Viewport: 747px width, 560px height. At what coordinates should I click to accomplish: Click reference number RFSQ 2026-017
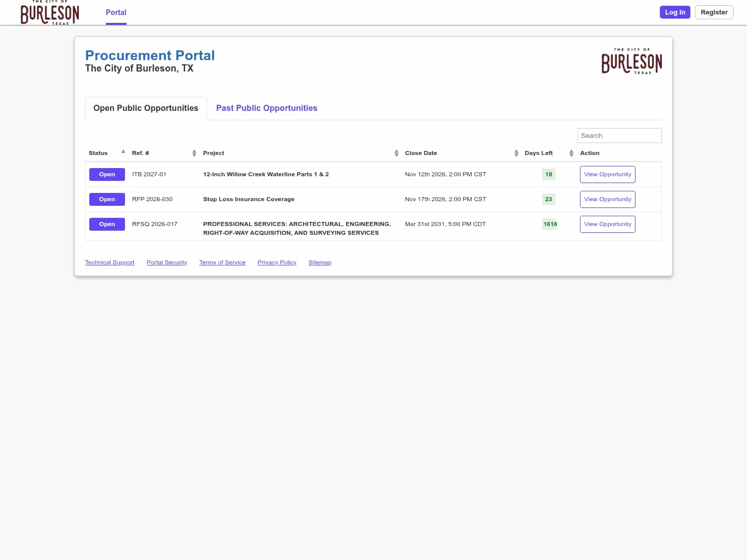pyautogui.click(x=155, y=224)
